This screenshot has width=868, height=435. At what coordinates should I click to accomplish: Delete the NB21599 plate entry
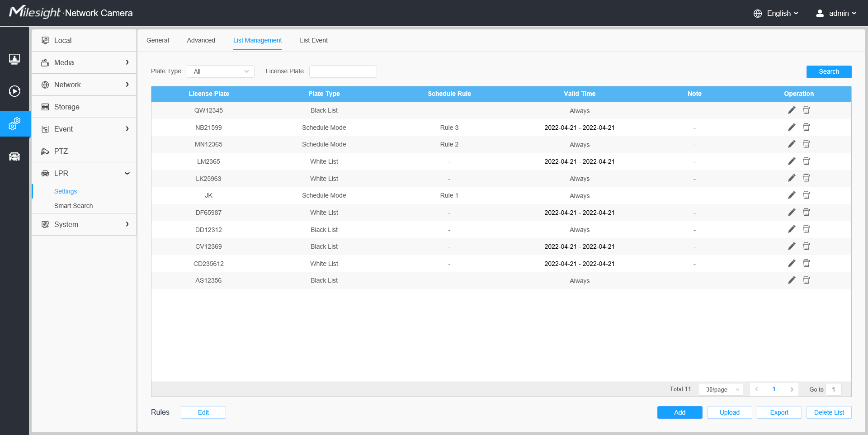coord(806,128)
